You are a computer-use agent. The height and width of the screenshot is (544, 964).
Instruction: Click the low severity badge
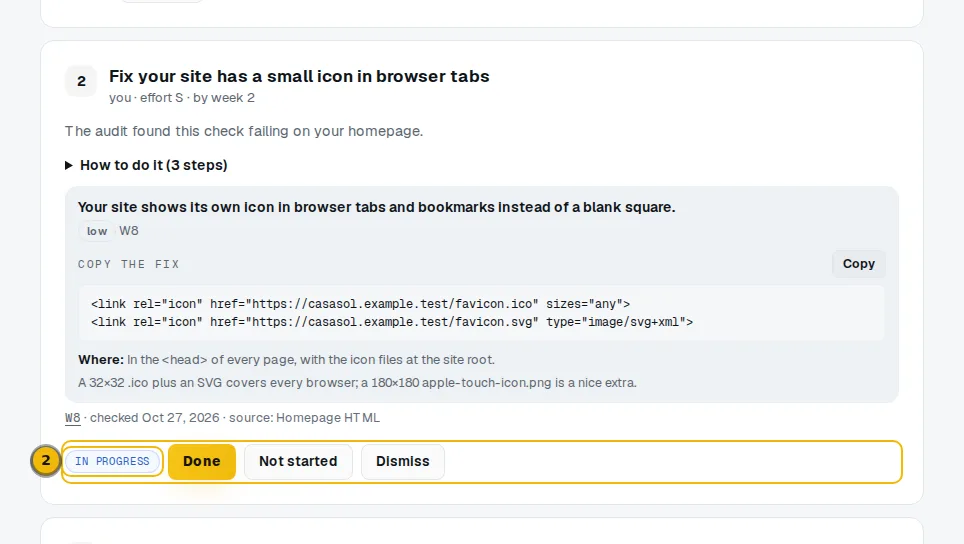tap(97, 231)
